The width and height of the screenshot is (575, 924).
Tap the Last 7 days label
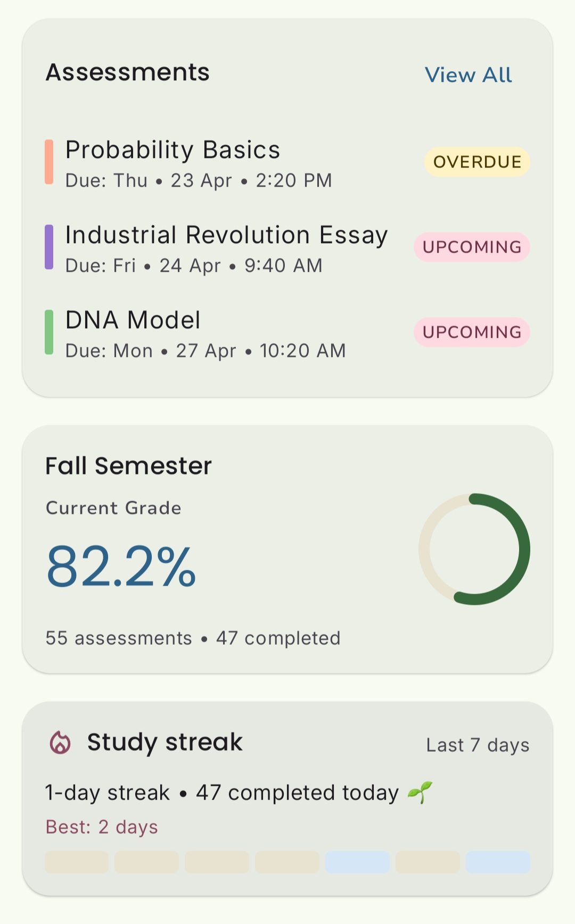[478, 745]
